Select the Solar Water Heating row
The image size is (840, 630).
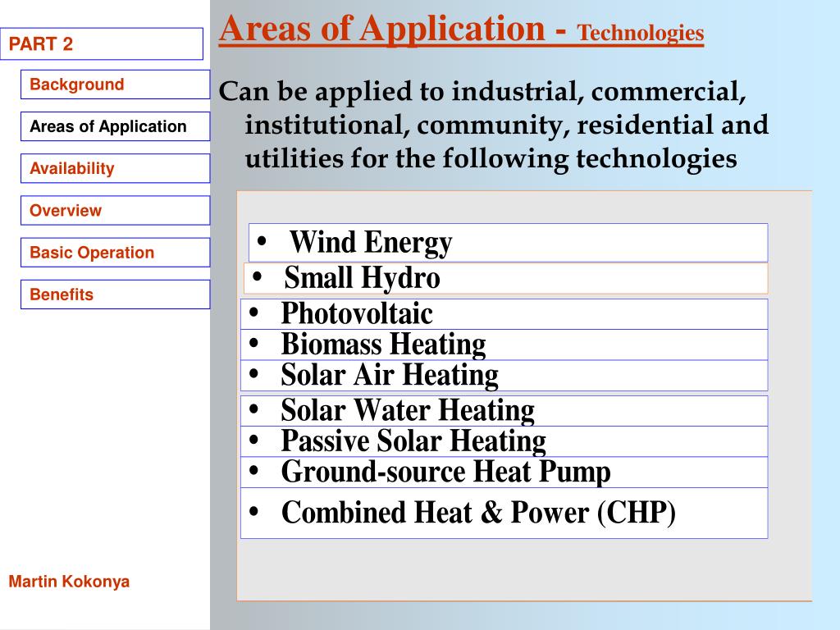click(x=504, y=411)
